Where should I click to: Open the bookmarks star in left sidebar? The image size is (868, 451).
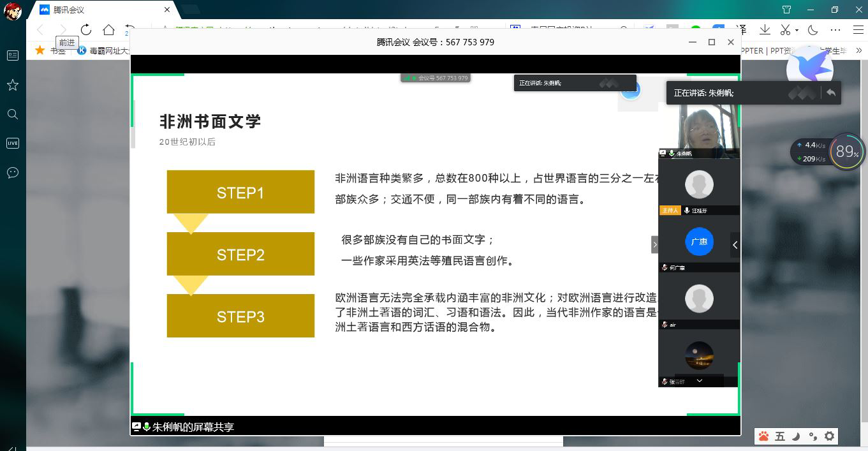pos(12,85)
